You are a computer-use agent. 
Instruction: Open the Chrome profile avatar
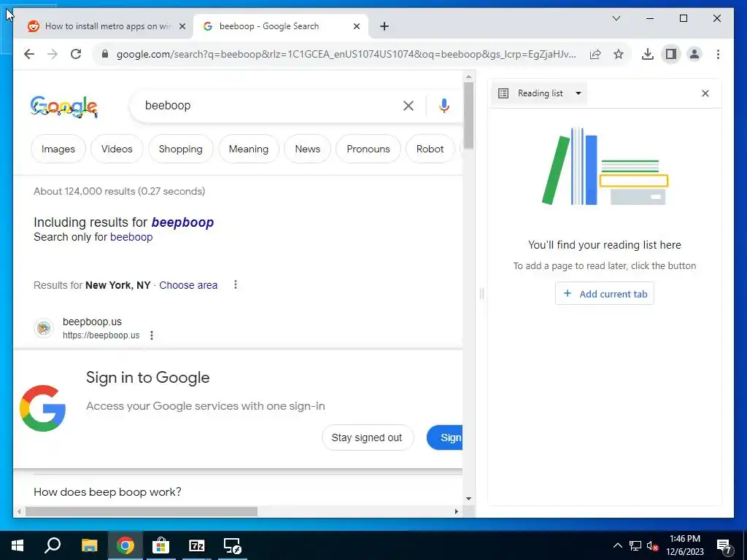tap(694, 54)
